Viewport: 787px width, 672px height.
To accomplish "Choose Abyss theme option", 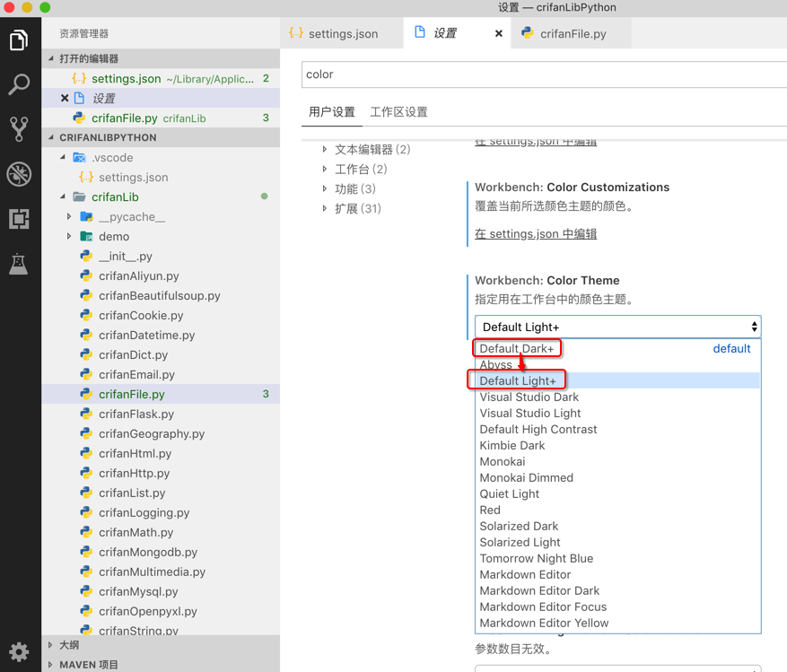I will (618, 364).
